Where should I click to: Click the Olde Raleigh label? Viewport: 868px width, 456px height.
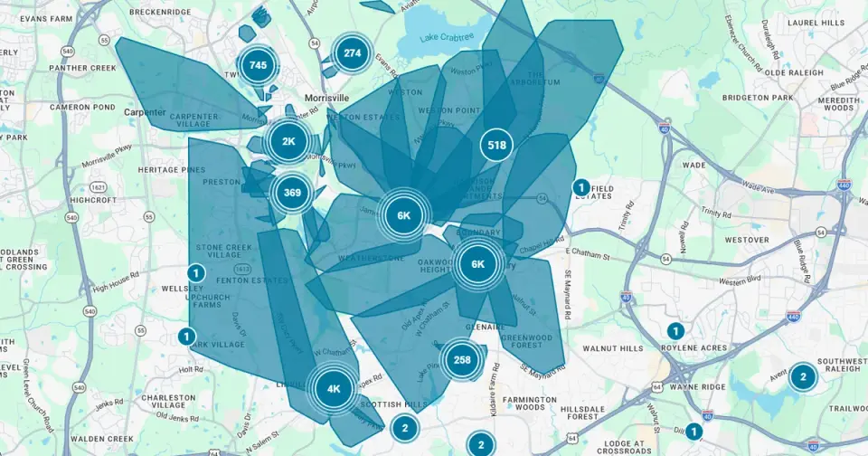click(x=794, y=72)
